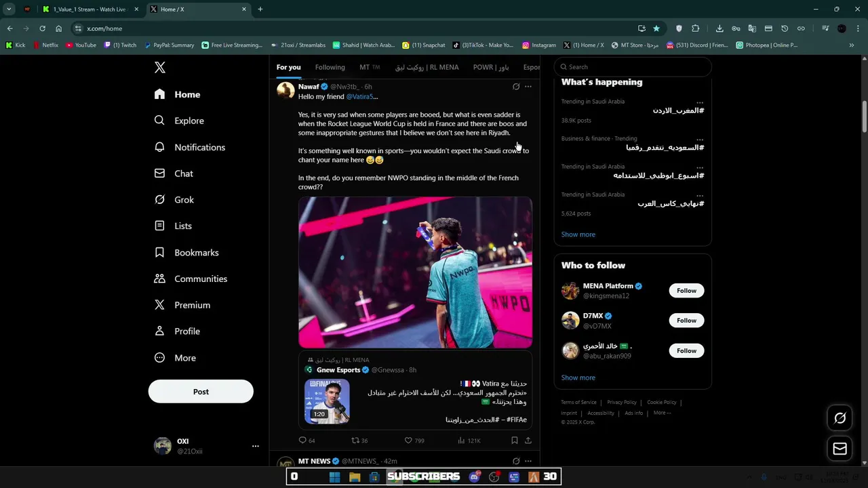Viewport: 868px width, 488px height.
Task: Open File Explorer from taskbar
Action: click(355, 477)
